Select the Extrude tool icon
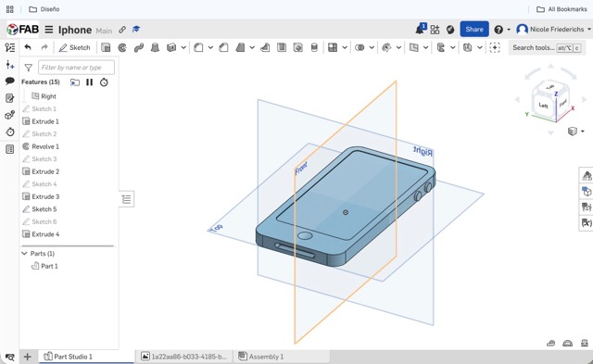593x364 pixels. click(x=106, y=47)
